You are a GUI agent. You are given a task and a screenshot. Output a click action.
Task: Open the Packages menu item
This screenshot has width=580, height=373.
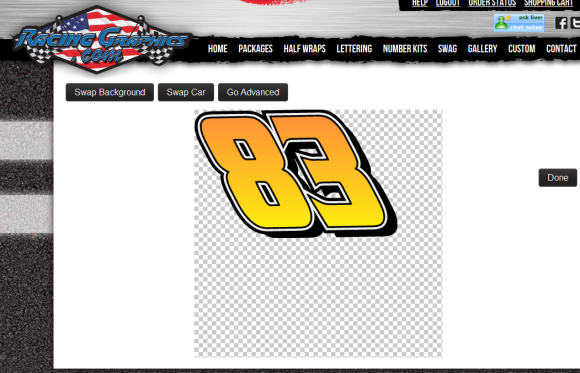(x=256, y=48)
